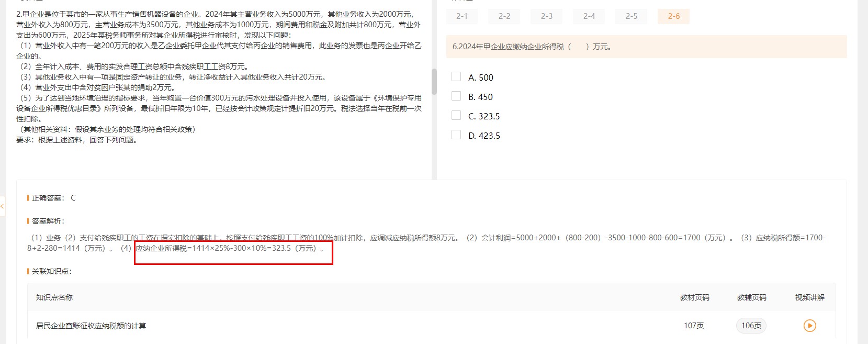Mark option D. 423.5 checkbox
The height and width of the screenshot is (344, 868).
456,135
